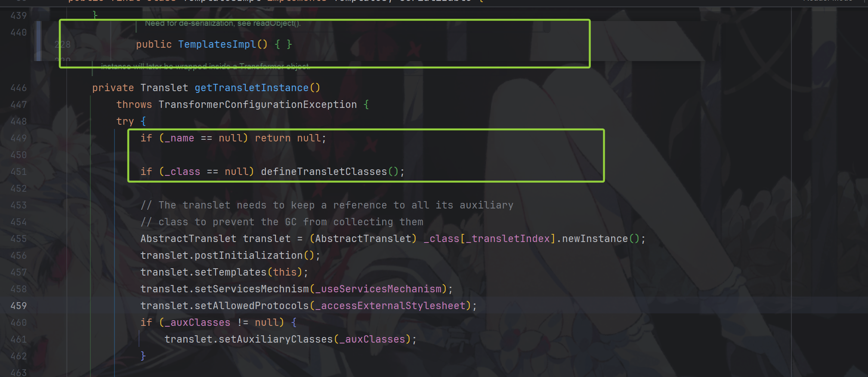This screenshot has height=377, width=868.
Task: Click the throws keyword
Action: [134, 104]
